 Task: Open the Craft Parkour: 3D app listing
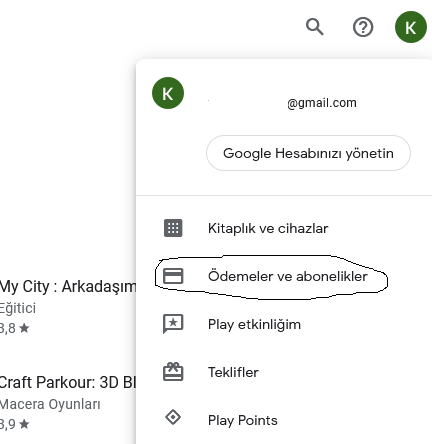(68, 382)
